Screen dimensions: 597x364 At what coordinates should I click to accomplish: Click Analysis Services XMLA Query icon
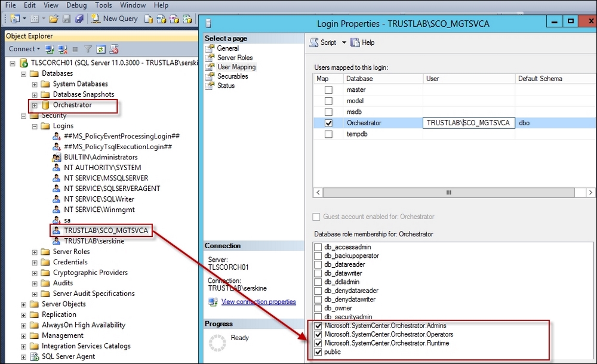(x=187, y=18)
